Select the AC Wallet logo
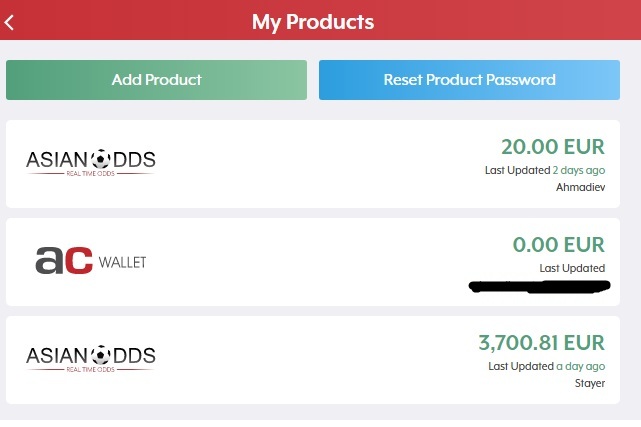 91,261
